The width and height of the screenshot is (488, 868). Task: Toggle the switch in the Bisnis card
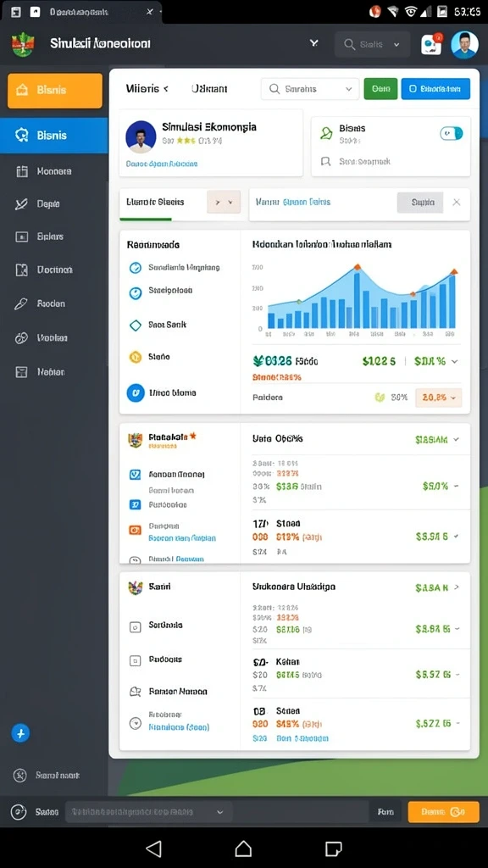(452, 133)
